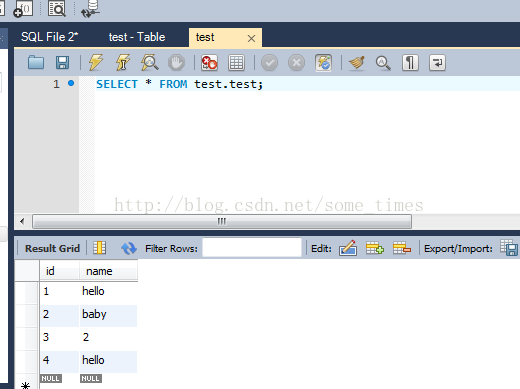Click the SELECT statement text in editor

pyautogui.click(x=179, y=84)
